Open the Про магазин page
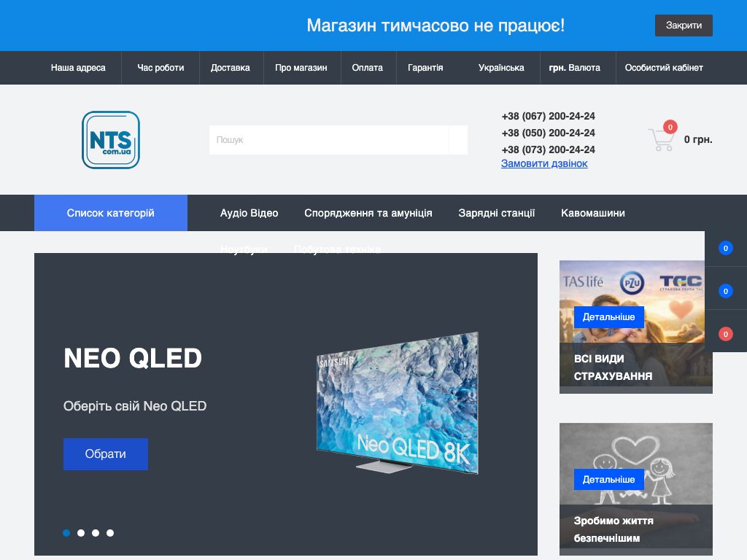Screen dimensions: 747x560 [x=301, y=68]
